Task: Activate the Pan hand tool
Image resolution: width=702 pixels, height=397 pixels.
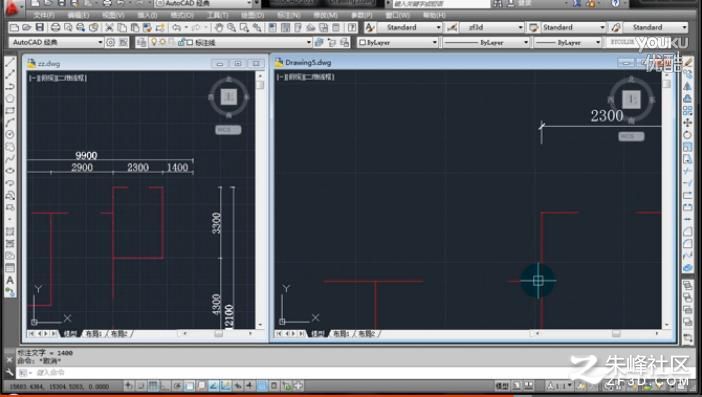Action: [x=218, y=28]
